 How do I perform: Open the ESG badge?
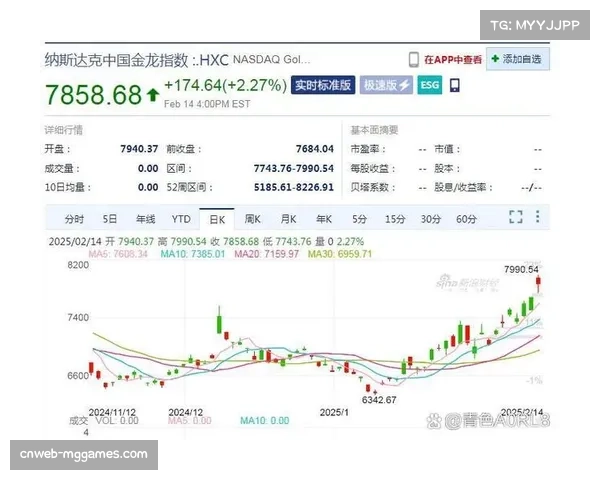(430, 85)
